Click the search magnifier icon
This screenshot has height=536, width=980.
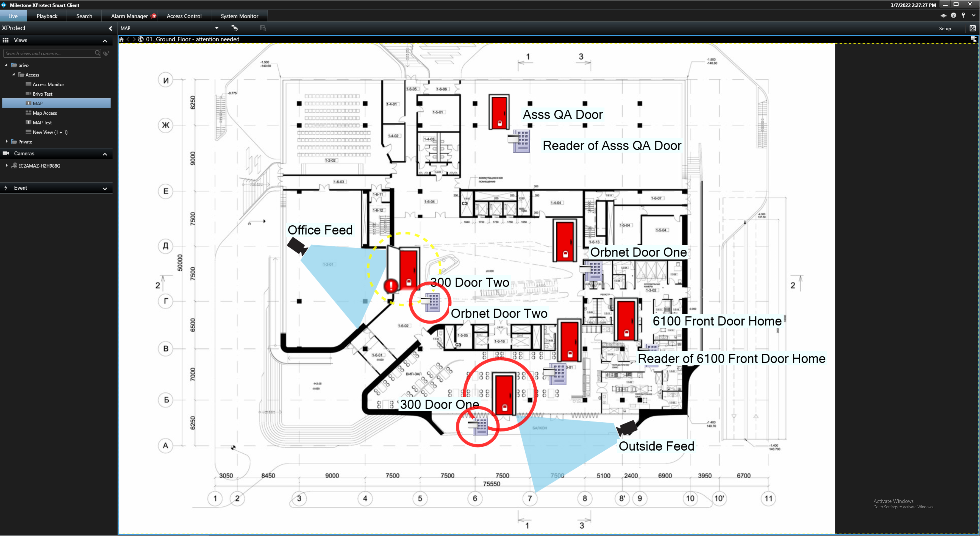(97, 53)
